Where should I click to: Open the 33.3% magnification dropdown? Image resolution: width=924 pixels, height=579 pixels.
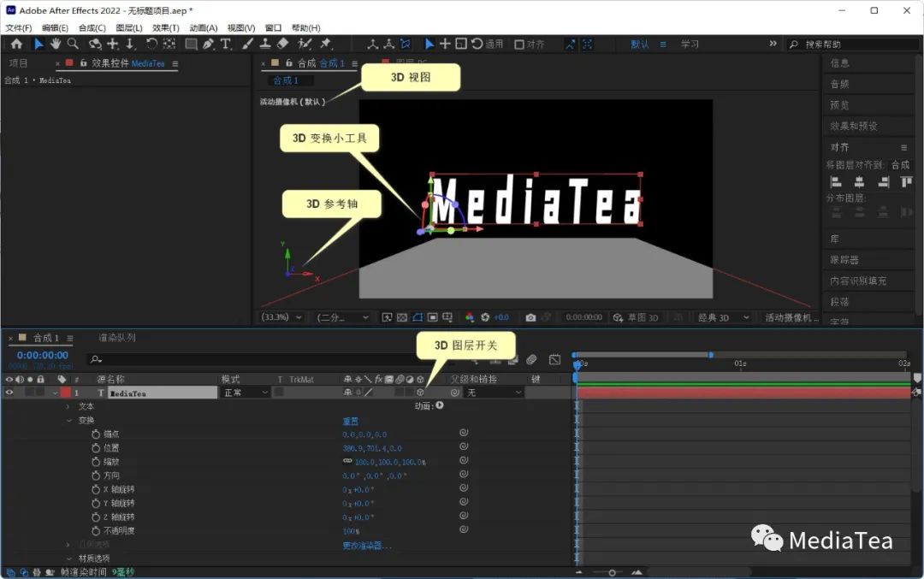point(281,317)
